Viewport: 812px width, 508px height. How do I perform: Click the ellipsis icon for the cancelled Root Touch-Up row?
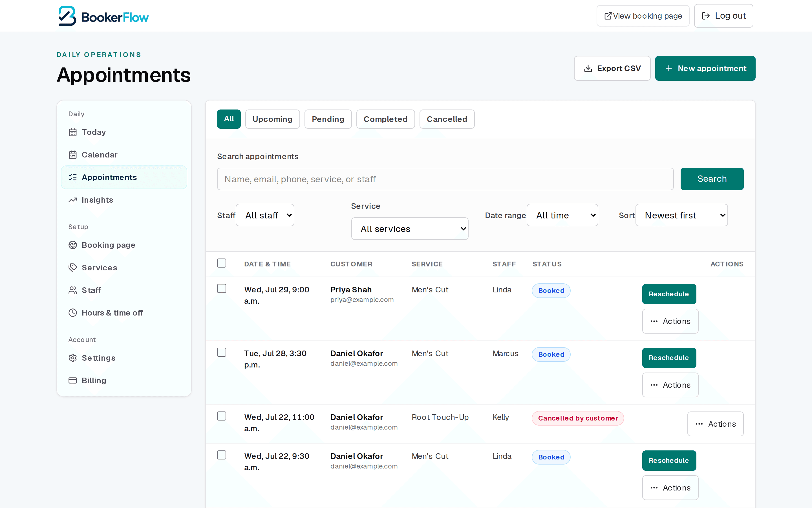point(699,424)
